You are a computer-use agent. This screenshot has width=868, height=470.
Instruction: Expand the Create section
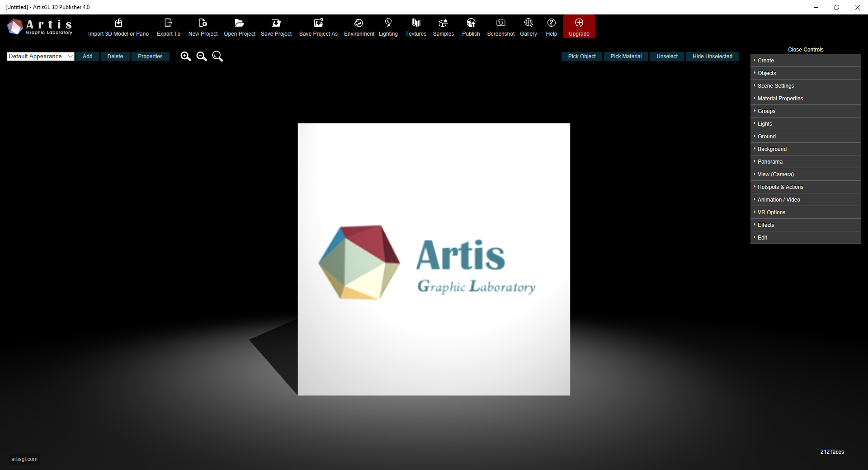pos(806,61)
